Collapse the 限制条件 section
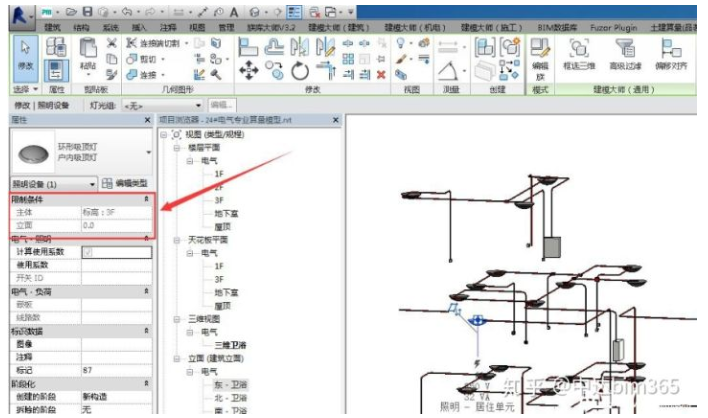 click(x=146, y=199)
